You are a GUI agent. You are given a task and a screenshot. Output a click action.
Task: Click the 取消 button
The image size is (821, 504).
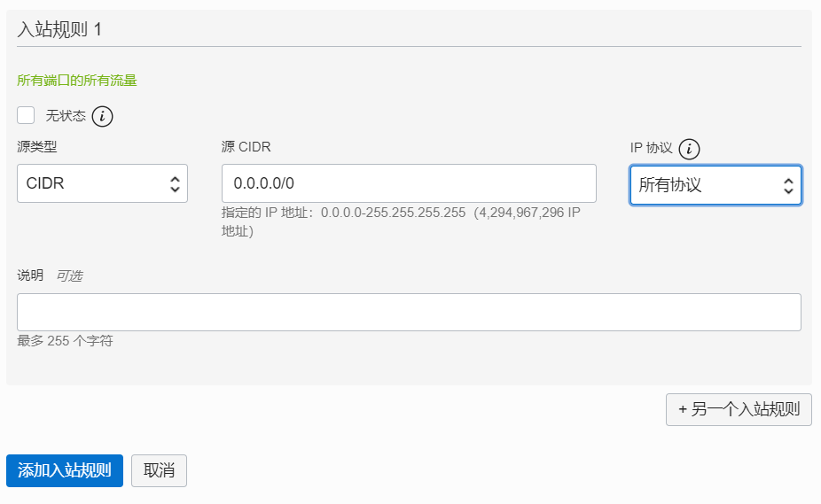coord(160,471)
